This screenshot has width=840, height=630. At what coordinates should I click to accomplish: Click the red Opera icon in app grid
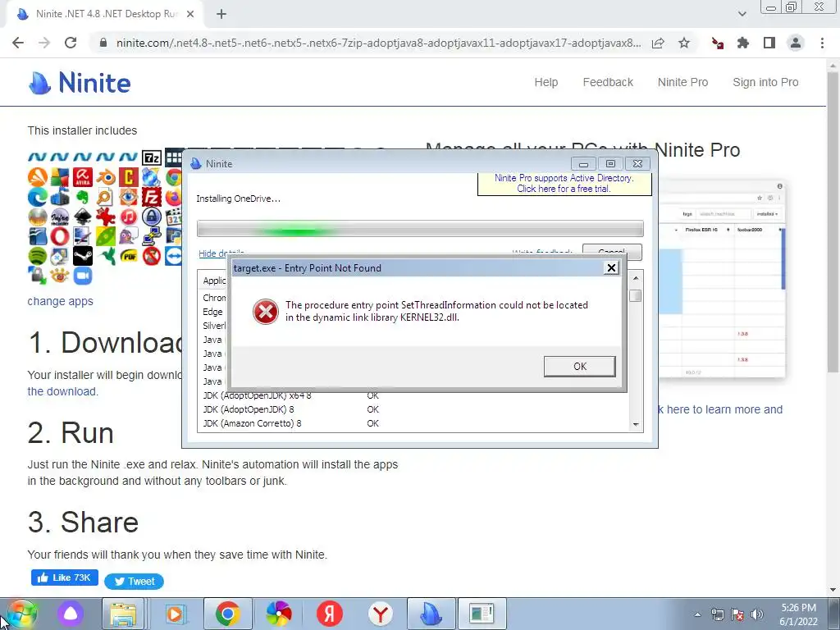point(60,236)
